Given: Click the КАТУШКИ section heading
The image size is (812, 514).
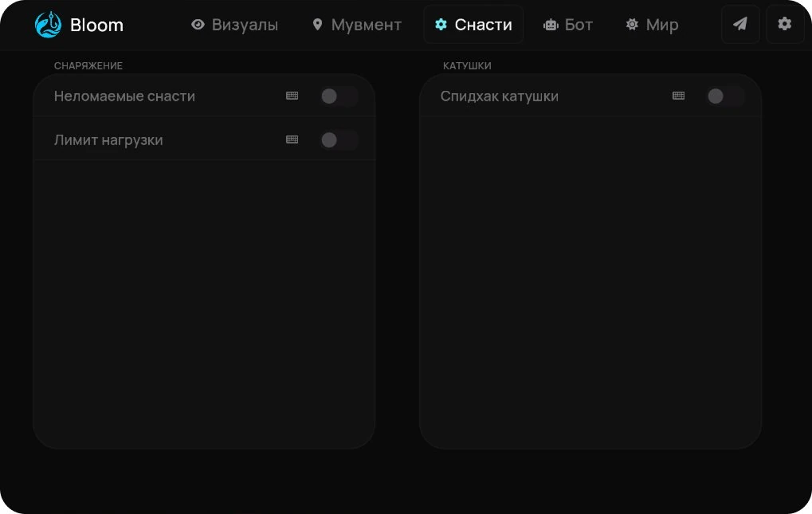Looking at the screenshot, I should point(467,65).
